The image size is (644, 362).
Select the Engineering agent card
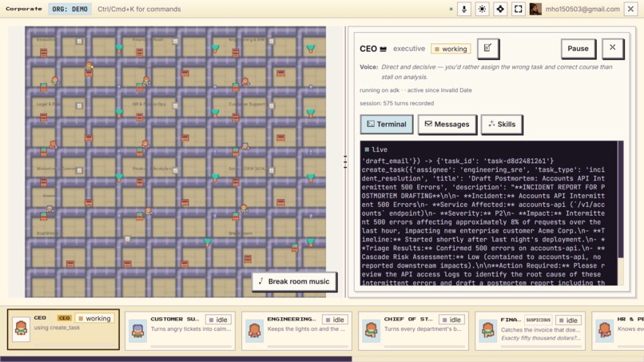[x=297, y=331]
